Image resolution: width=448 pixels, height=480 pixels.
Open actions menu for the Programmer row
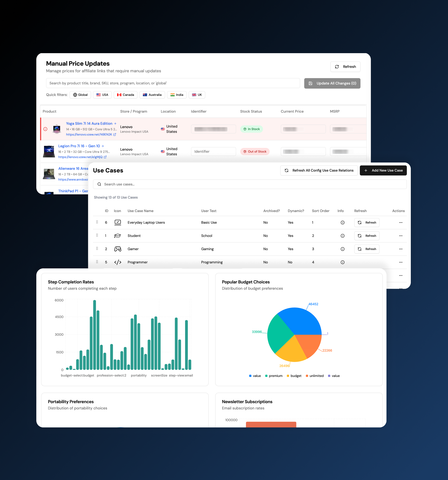(x=401, y=262)
